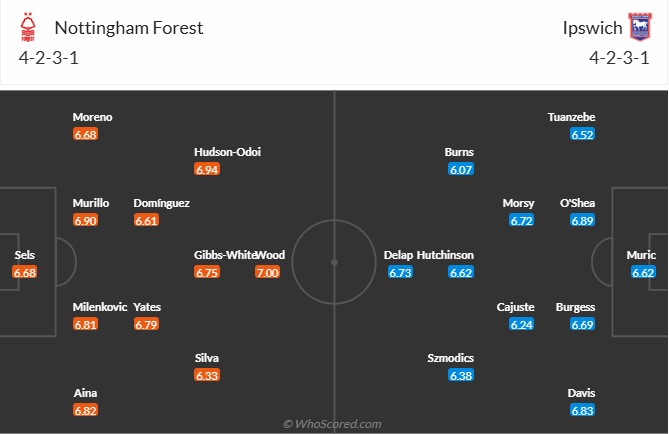Screen dimensions: 669x434
Task: Select Cajuste's 6.24 rating badge
Action: [522, 324]
